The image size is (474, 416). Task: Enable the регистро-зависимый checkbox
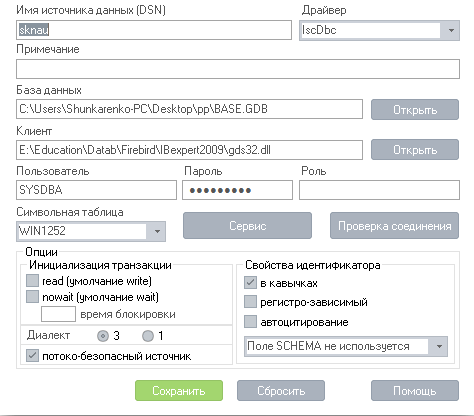tap(250, 302)
